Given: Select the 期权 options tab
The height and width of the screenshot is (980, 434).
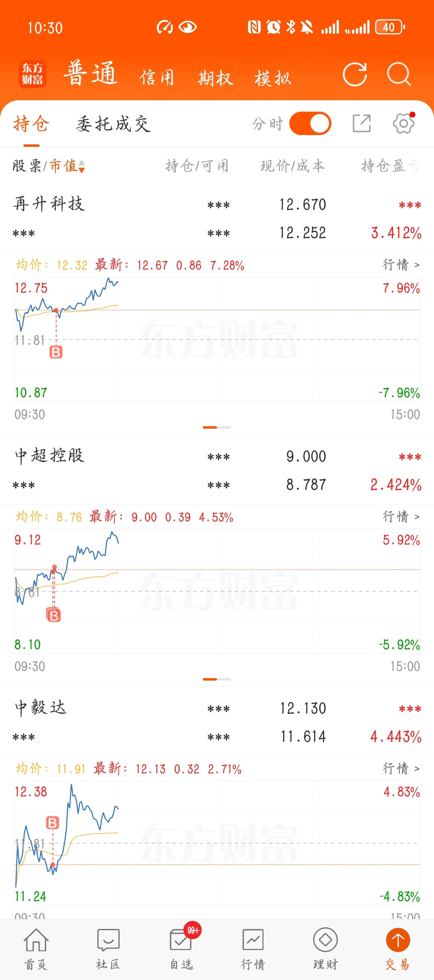Looking at the screenshot, I should (x=215, y=78).
